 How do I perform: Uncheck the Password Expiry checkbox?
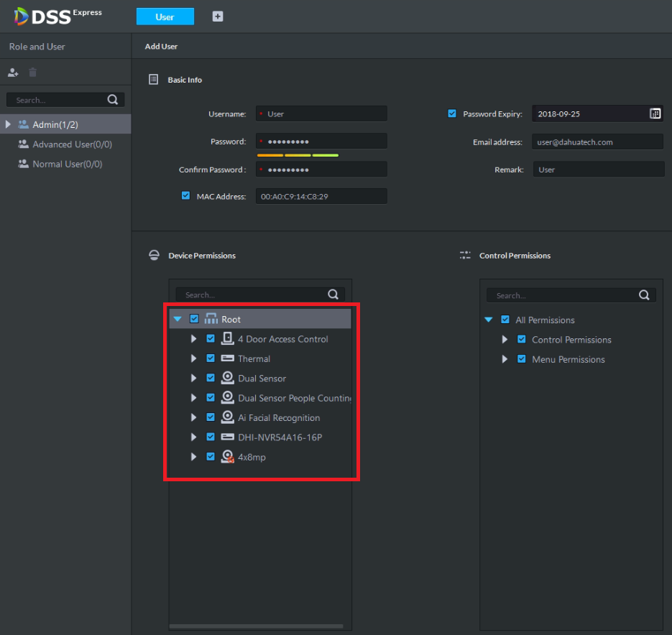pyautogui.click(x=452, y=113)
